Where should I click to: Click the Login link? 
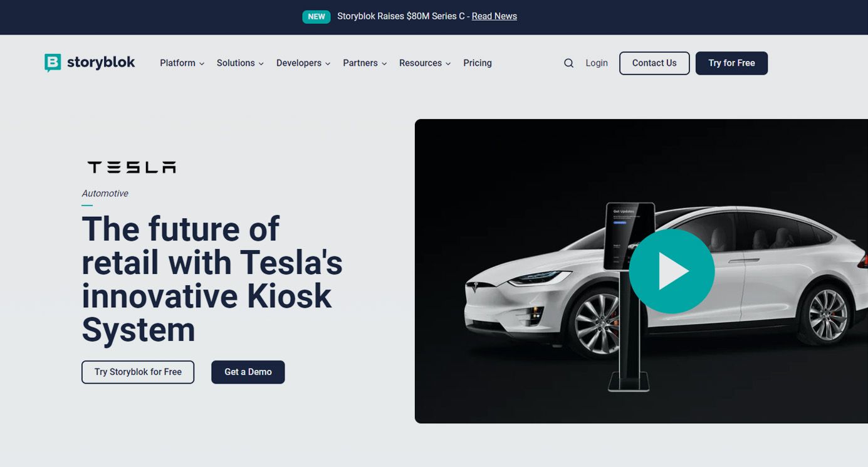(x=597, y=63)
